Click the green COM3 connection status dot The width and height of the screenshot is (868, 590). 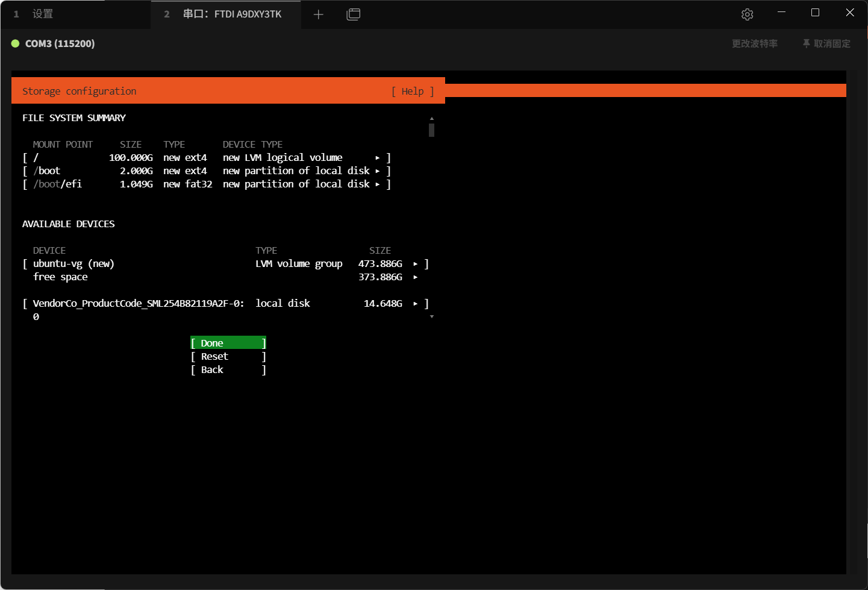click(x=16, y=43)
